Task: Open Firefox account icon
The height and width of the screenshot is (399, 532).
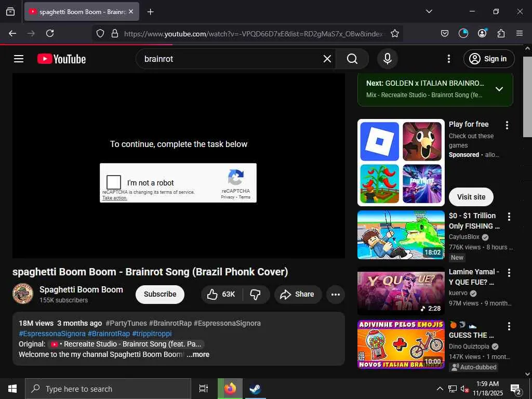Action: (x=482, y=33)
